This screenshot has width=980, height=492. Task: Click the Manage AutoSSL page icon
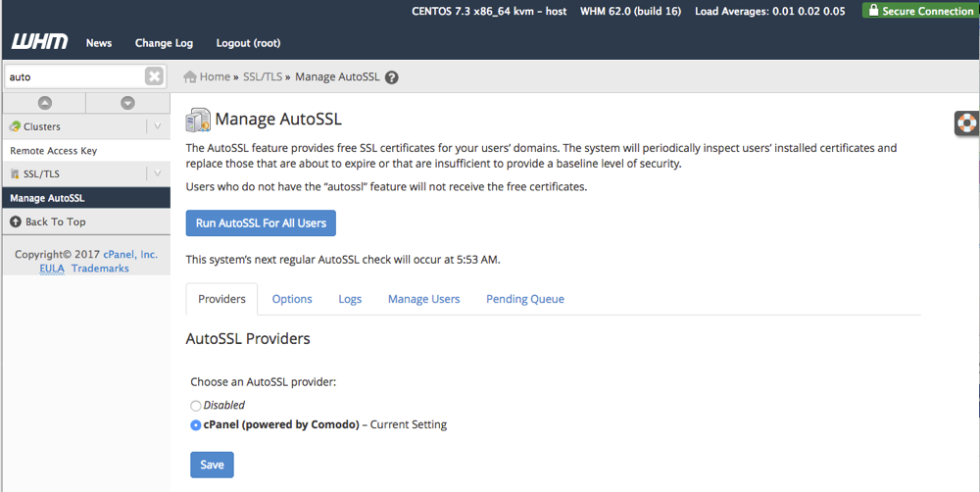tap(198, 120)
